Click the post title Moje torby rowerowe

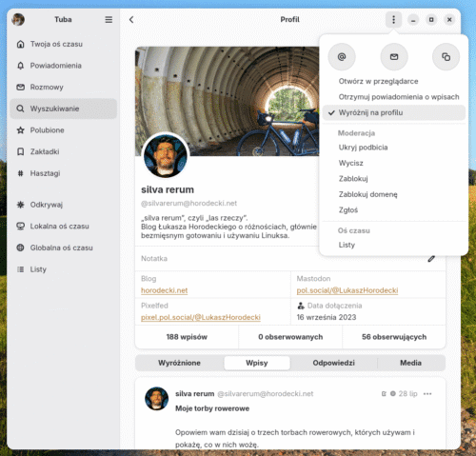212,408
